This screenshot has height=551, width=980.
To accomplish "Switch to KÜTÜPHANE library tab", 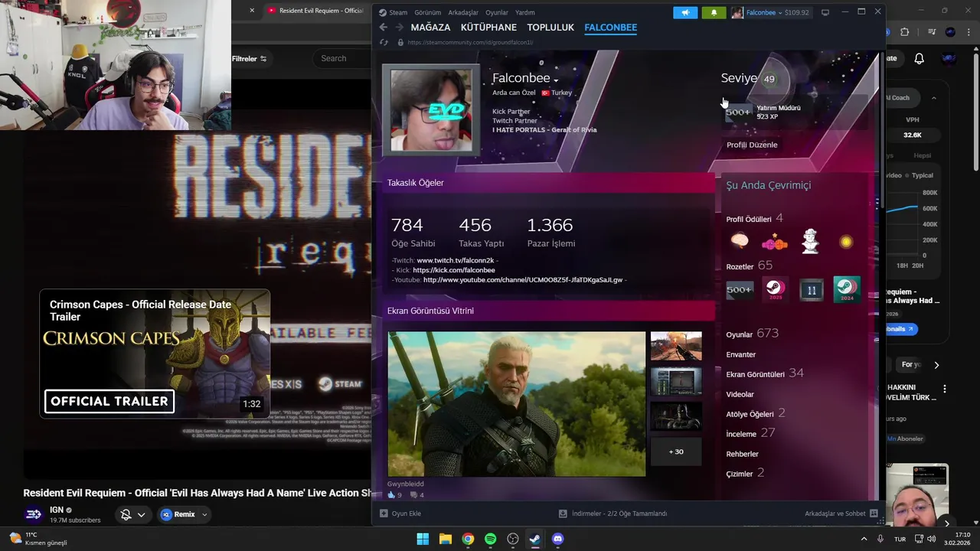I will 488,28.
